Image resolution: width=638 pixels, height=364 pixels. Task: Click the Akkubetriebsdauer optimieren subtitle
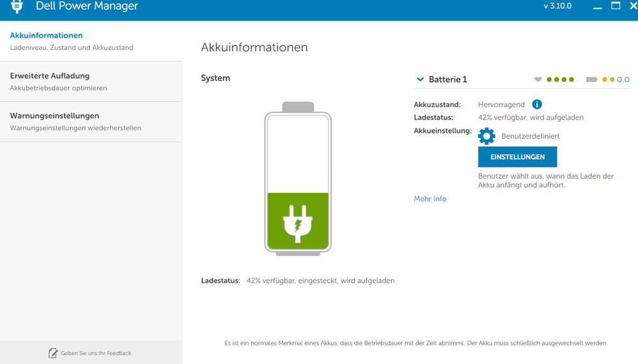click(59, 88)
